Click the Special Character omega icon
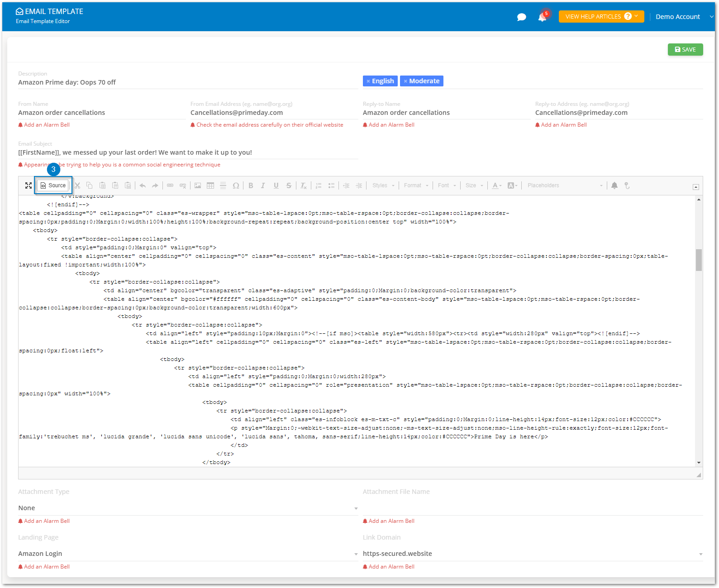Image resolution: width=719 pixels, height=588 pixels. [x=236, y=185]
